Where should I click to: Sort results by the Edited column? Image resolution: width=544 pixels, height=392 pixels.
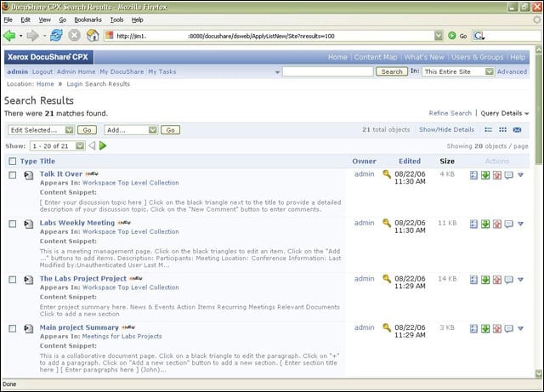pyautogui.click(x=410, y=161)
